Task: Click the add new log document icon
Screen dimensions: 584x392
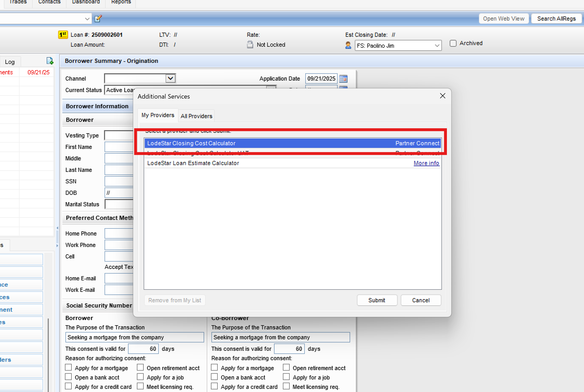Action: (x=50, y=61)
